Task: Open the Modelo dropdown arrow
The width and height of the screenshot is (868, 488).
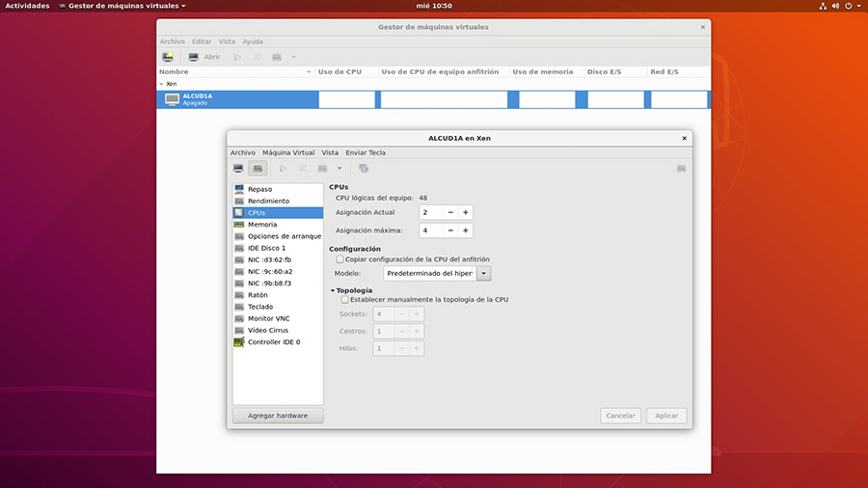Action: click(484, 273)
